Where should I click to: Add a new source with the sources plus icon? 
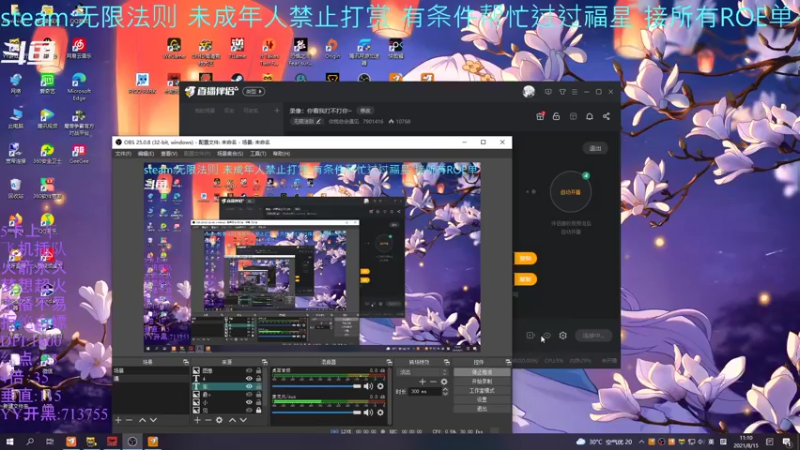click(x=197, y=420)
